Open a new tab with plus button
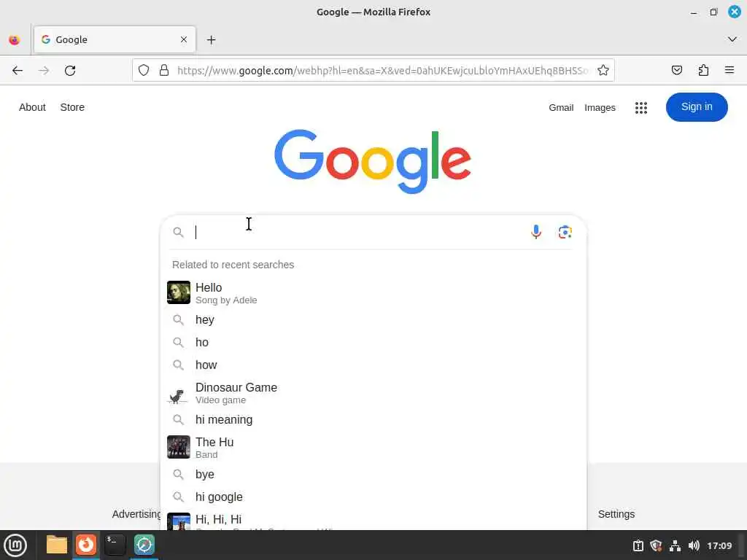This screenshot has width=747, height=560. (211, 40)
